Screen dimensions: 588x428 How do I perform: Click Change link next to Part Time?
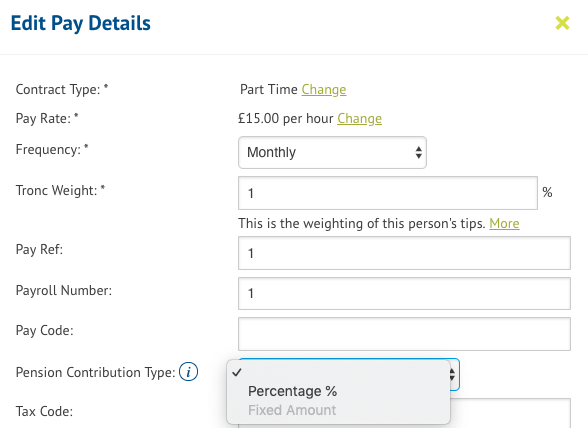click(x=324, y=90)
